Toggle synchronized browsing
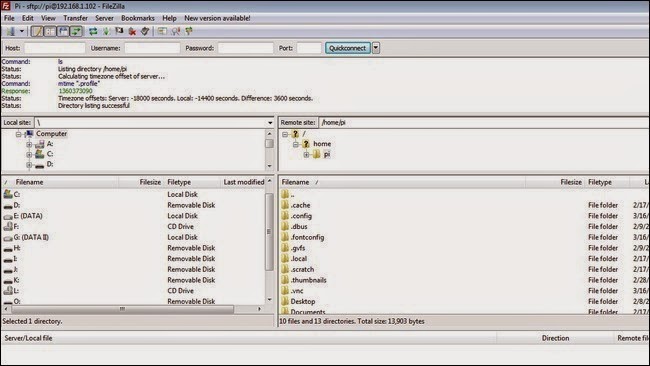The width and height of the screenshot is (650, 366). tap(189, 31)
